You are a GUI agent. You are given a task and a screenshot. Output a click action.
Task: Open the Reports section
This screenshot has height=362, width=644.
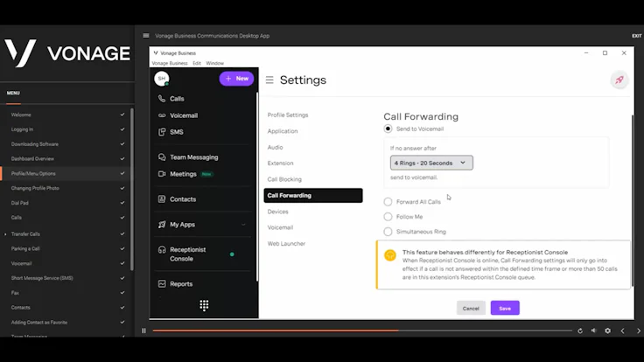point(181,284)
